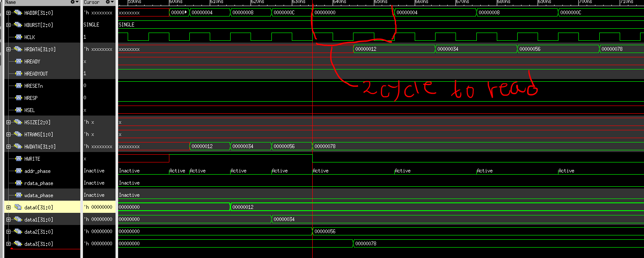Click the data2 bus signal icon

(x=18, y=232)
